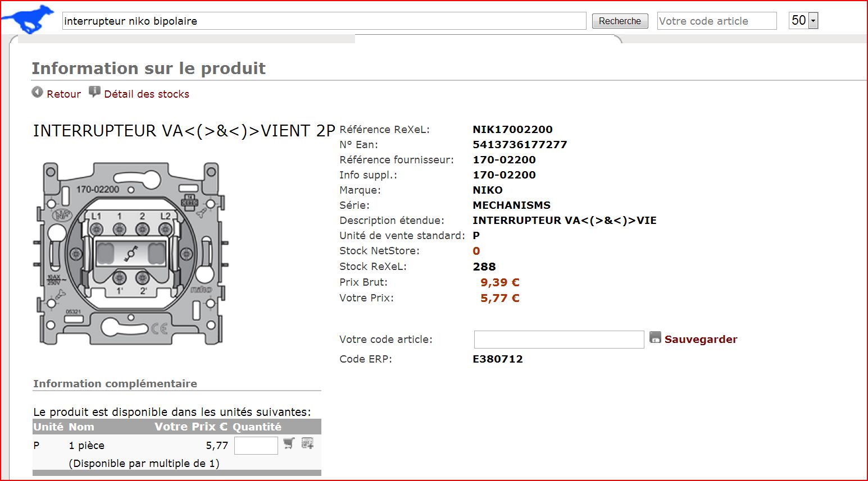Click the blue running dog logo
Image resolution: width=868 pixels, height=481 pixels.
click(x=28, y=20)
